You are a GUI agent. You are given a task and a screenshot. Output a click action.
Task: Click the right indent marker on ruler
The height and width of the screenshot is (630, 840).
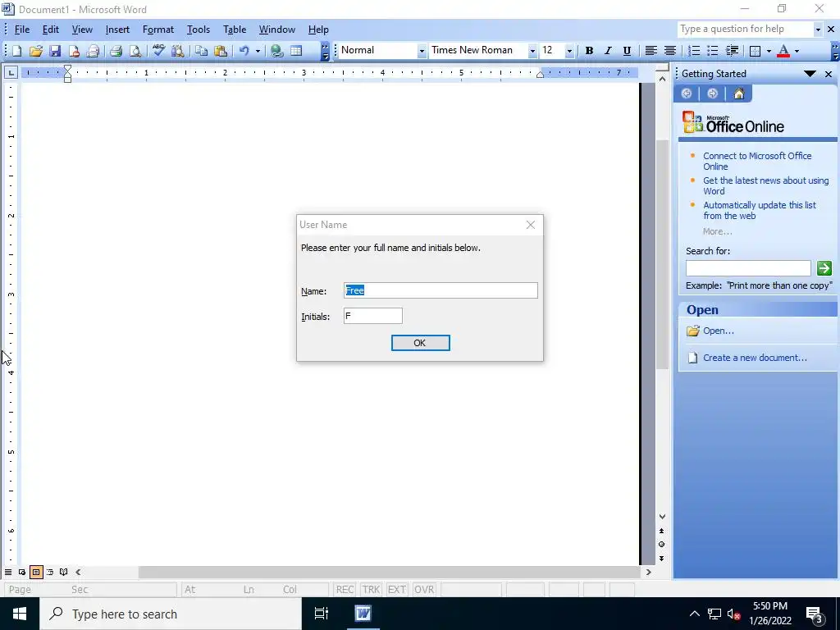point(540,74)
